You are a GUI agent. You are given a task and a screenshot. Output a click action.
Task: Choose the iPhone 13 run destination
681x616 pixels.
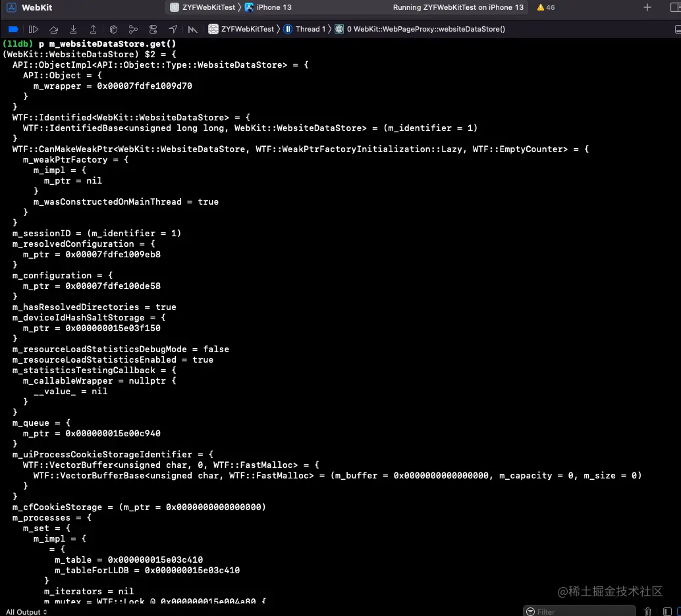point(269,7)
